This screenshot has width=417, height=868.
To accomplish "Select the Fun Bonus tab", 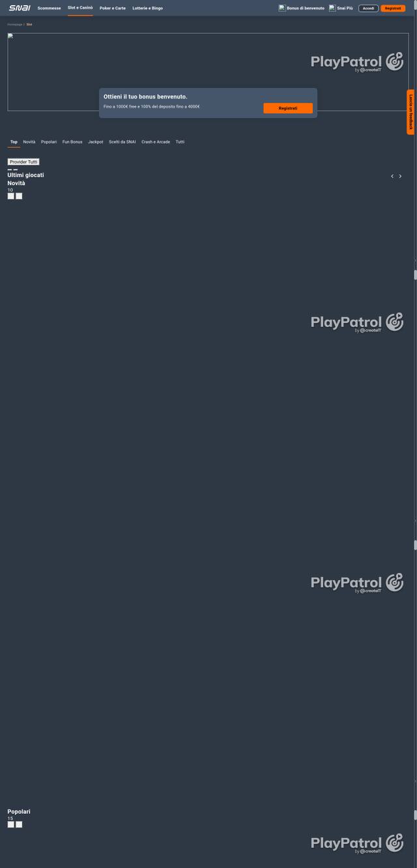I will coord(72,141).
